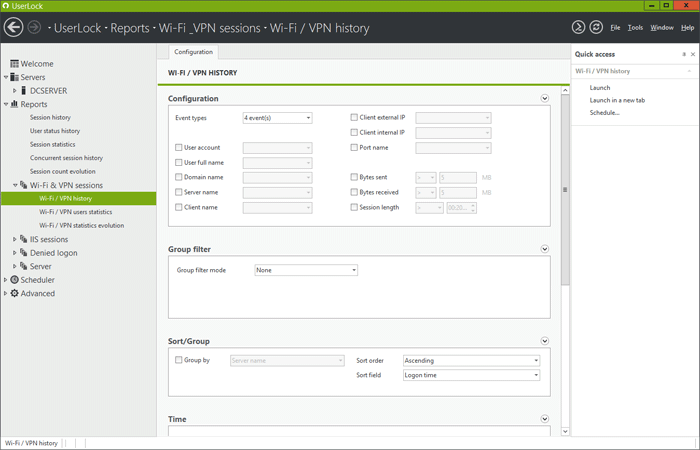Toggle the Bytes sent checkbox
Image resolution: width=700 pixels, height=450 pixels.
354,177
